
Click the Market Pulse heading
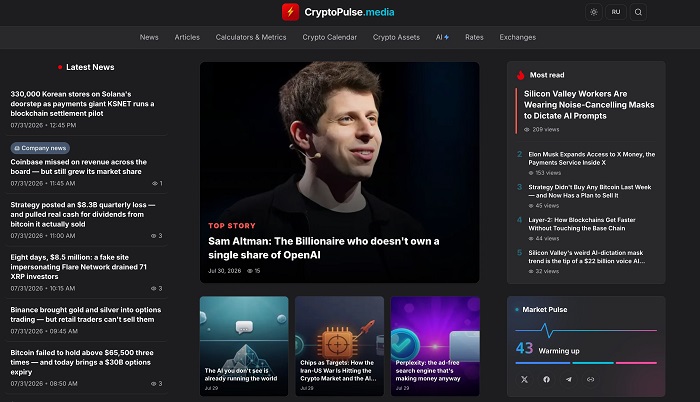pyautogui.click(x=545, y=310)
